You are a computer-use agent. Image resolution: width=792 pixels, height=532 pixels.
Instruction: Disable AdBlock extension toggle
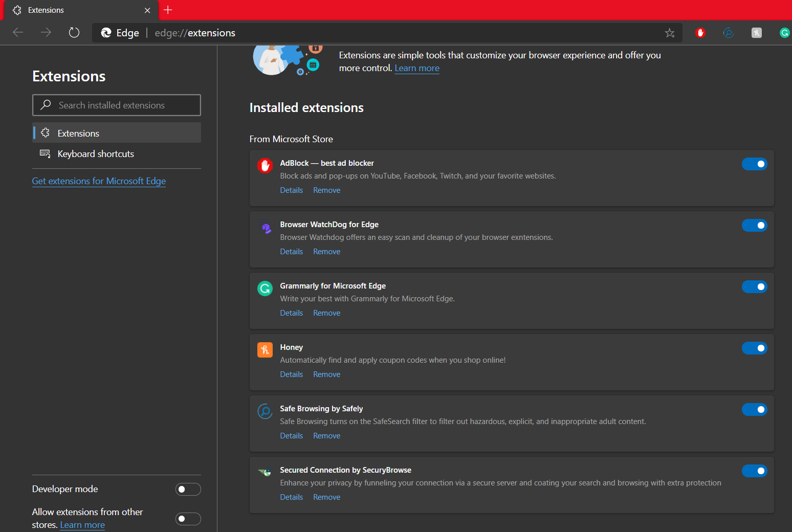click(x=755, y=164)
